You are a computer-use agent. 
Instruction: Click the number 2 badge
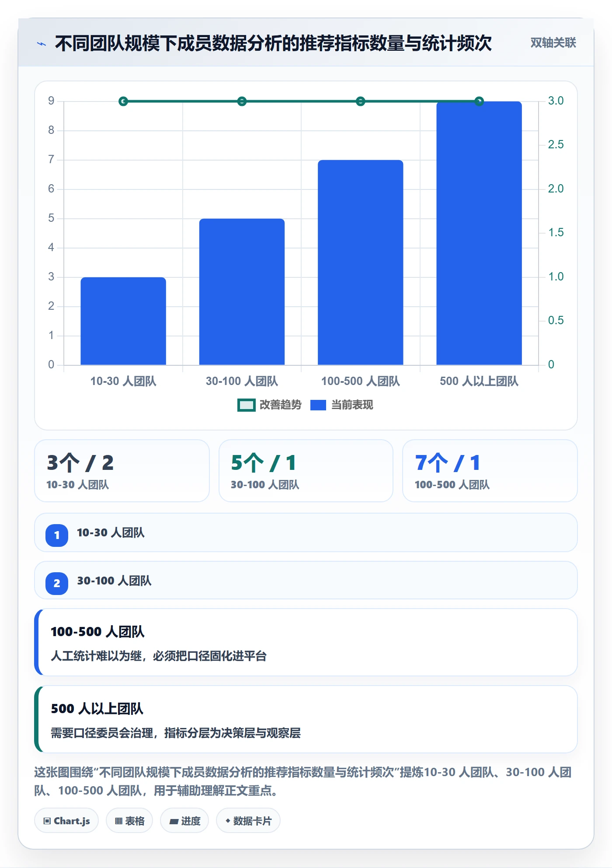coord(57,583)
